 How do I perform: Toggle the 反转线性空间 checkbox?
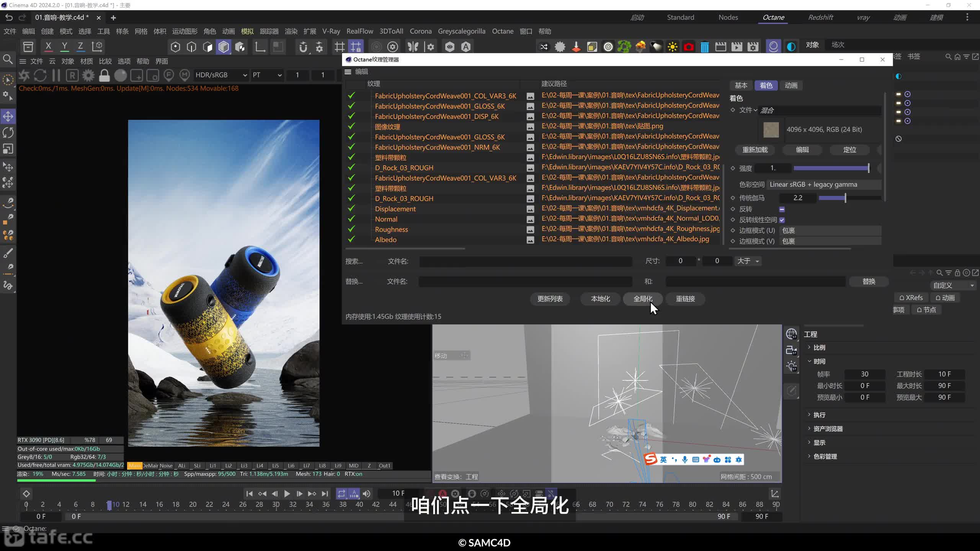click(782, 220)
